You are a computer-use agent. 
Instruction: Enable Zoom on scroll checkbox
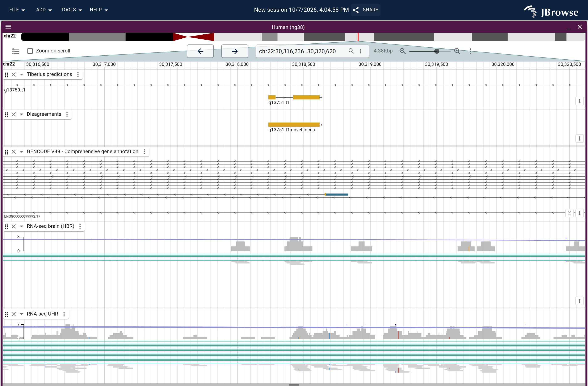pyautogui.click(x=30, y=51)
